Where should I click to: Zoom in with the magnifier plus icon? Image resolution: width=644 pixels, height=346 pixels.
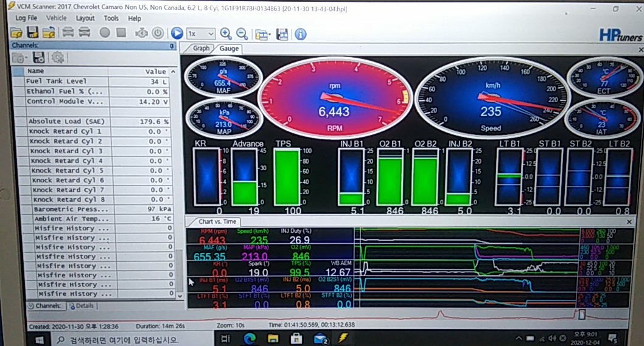click(225, 33)
